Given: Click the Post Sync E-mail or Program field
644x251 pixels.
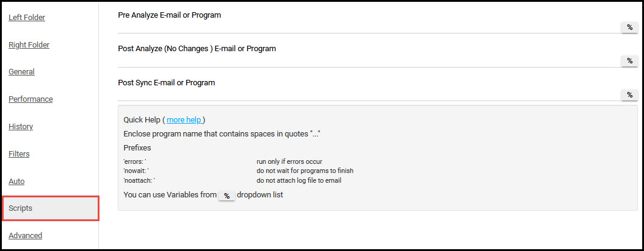Looking at the screenshot, I should pyautogui.click(x=369, y=95).
